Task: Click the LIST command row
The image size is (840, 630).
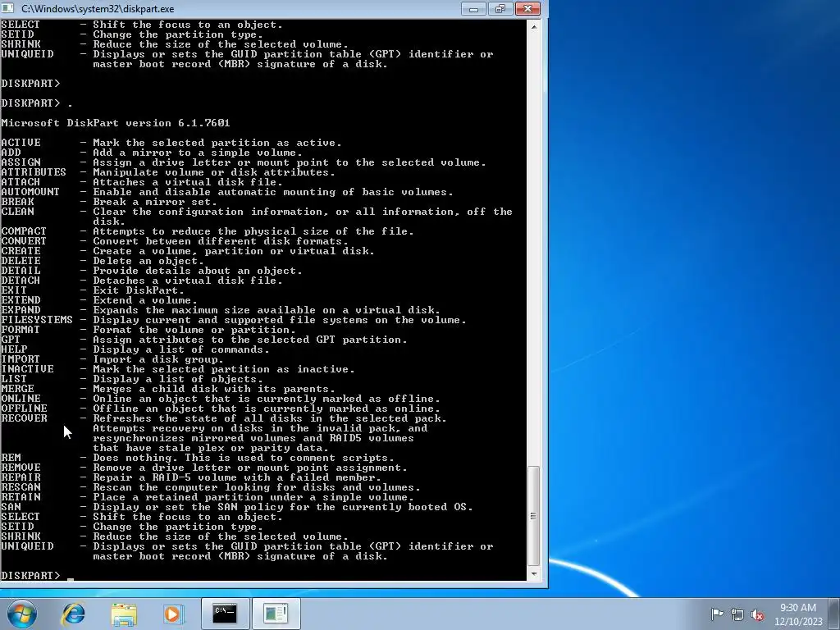Action: [x=132, y=379]
